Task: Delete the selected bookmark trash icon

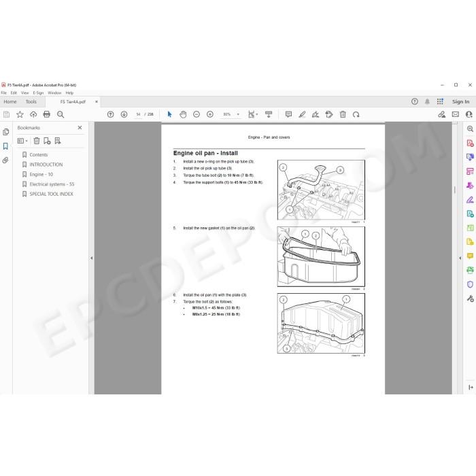Action: click(x=37, y=141)
